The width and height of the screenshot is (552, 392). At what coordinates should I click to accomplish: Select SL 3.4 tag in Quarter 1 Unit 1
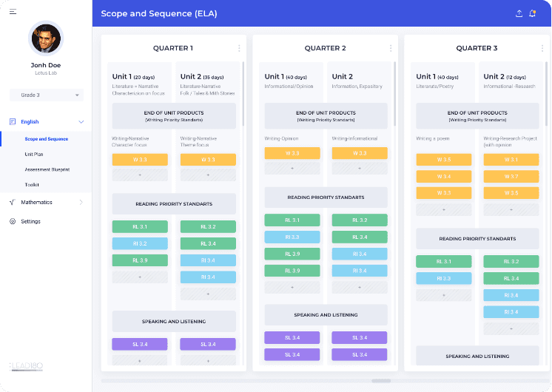[140, 344]
